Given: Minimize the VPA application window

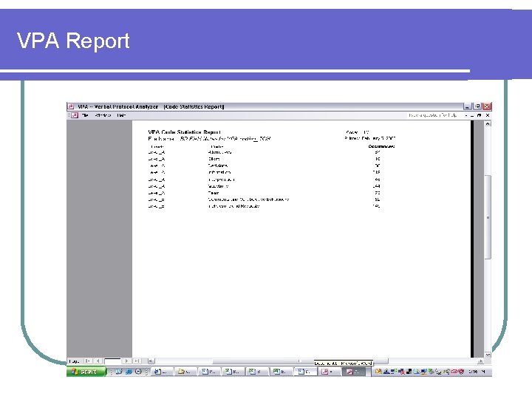Looking at the screenshot, I should [x=468, y=106].
